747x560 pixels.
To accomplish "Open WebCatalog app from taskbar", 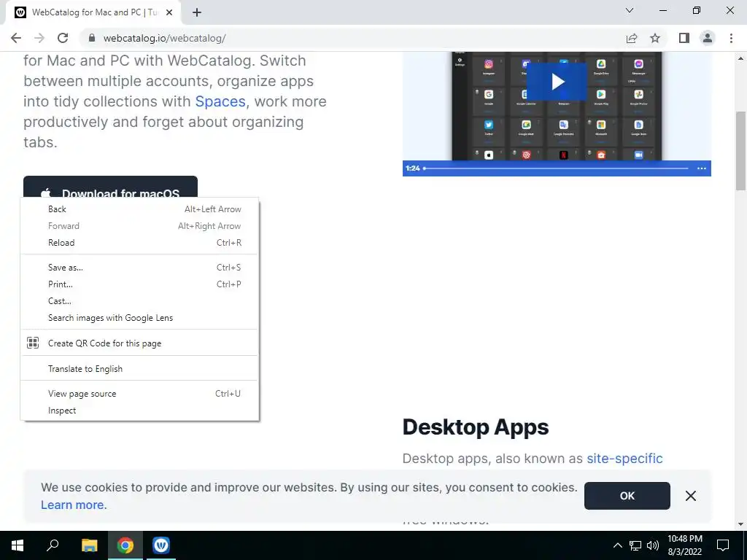I will click(x=161, y=545).
